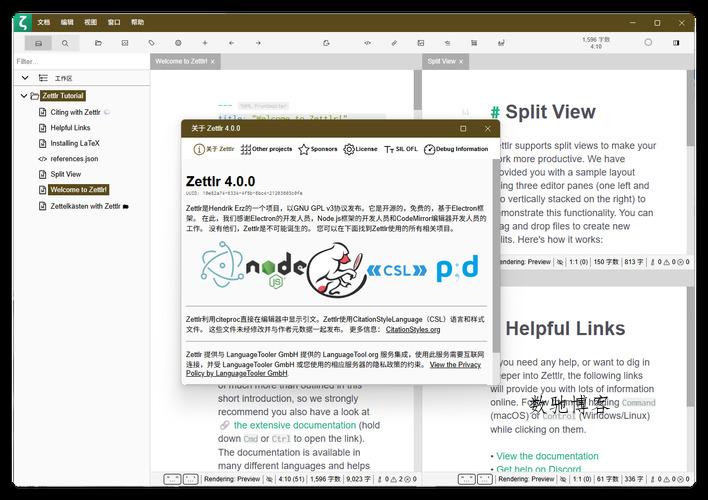708x500 pixels.
Task: Click Rendering: Preview in left pane status bar
Action: click(232, 479)
